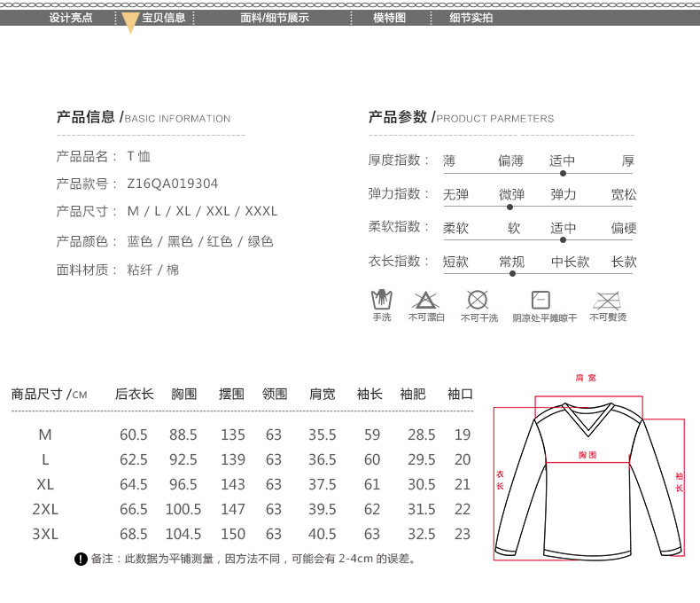The height and width of the screenshot is (603, 700).
Task: Click size list M / L / XL / XXL / XXXL
Action: [x=202, y=211]
